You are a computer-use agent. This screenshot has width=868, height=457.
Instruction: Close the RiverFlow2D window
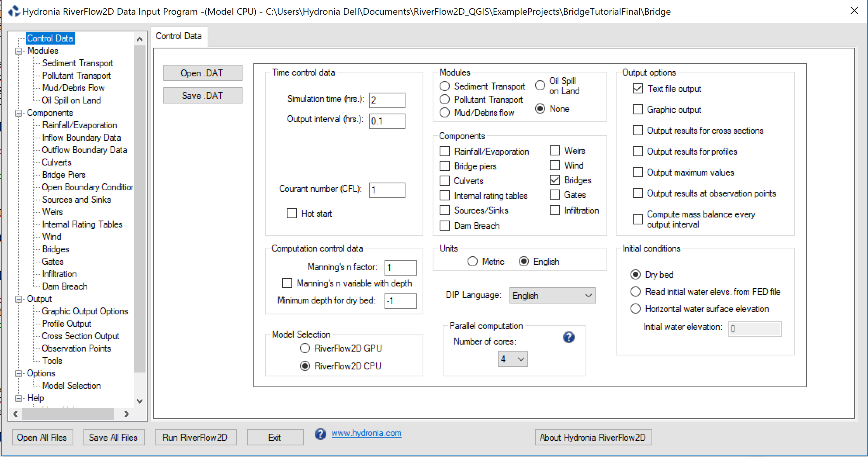pos(854,11)
